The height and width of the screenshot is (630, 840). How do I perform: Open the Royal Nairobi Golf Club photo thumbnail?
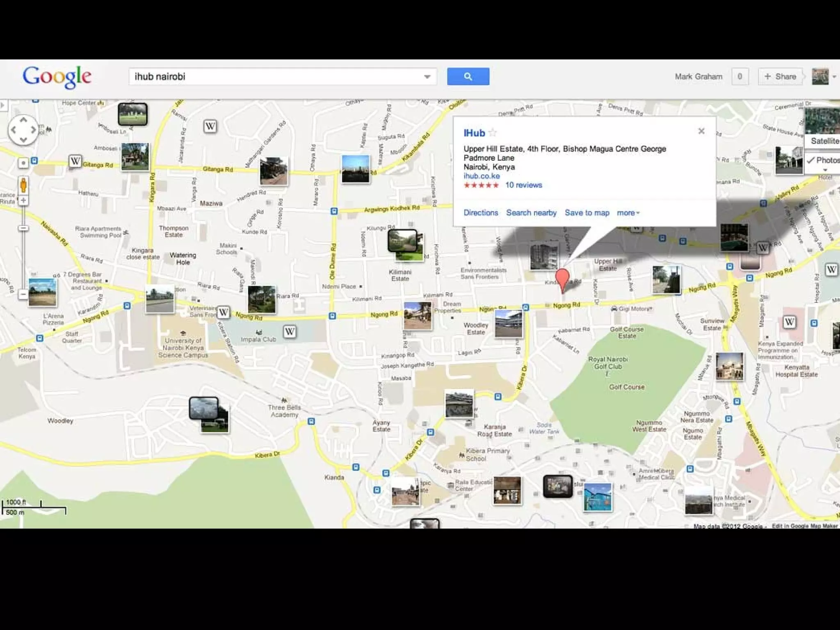(x=729, y=366)
